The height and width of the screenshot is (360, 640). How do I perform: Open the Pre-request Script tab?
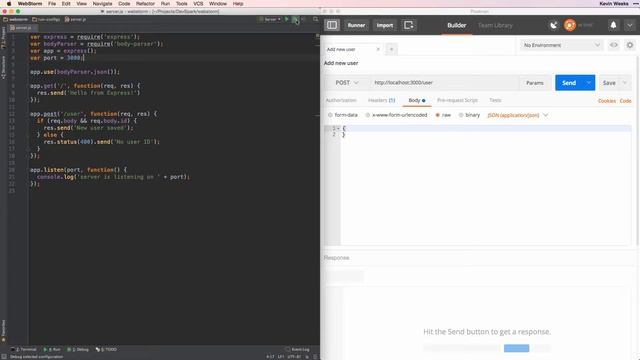(x=457, y=100)
